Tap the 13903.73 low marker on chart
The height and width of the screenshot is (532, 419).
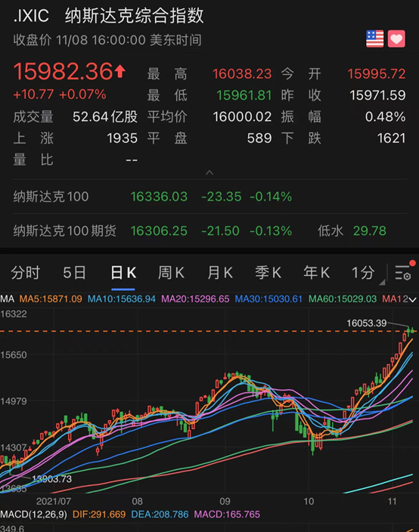point(52,479)
